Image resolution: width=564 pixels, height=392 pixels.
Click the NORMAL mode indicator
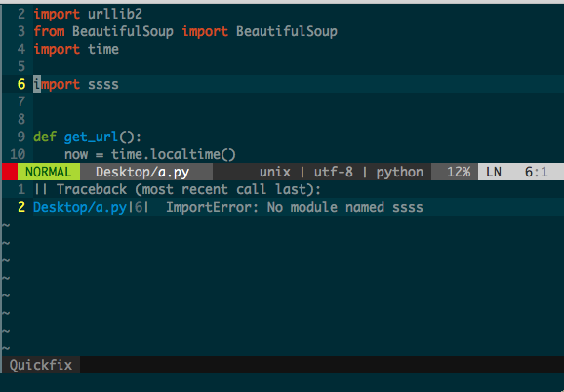click(x=49, y=172)
